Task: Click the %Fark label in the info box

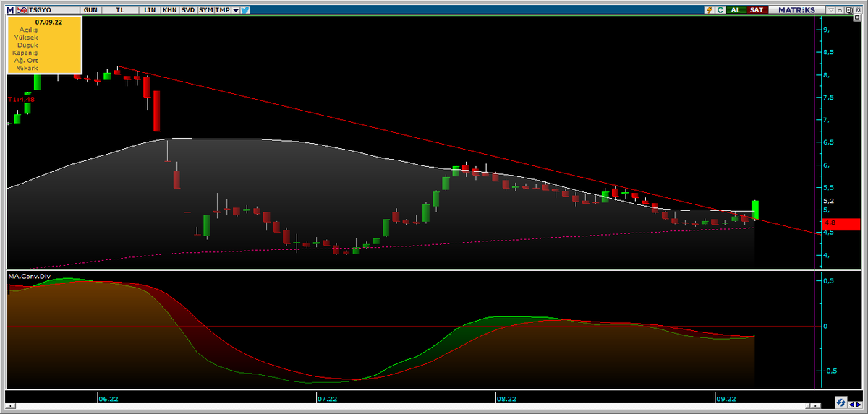Action: point(27,68)
